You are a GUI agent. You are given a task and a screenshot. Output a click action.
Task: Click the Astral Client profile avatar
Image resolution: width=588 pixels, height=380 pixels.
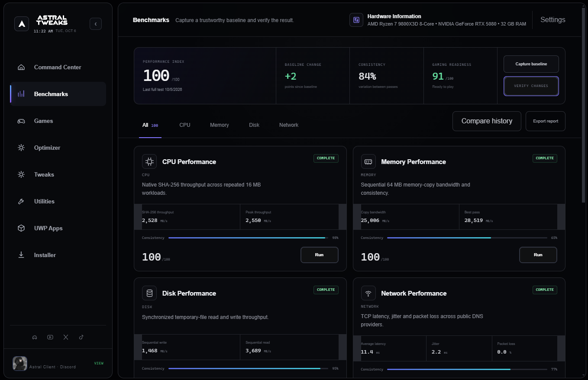20,364
